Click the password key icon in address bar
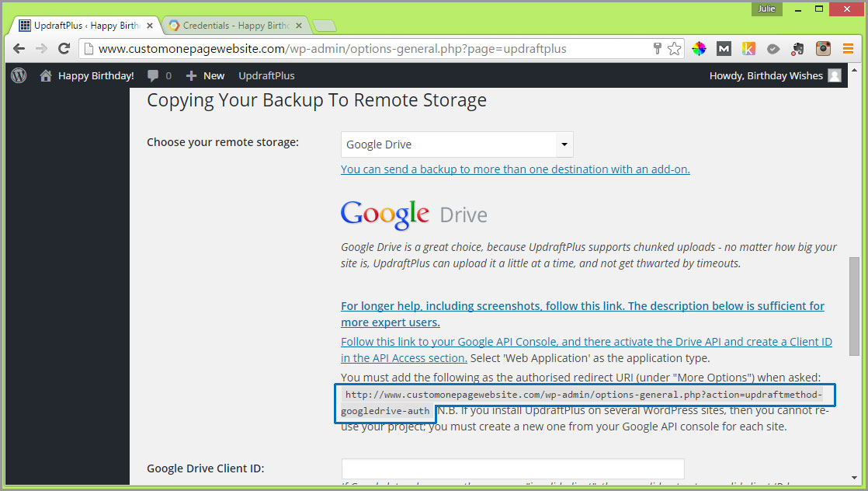Viewport: 868px width, 491px height. point(657,49)
